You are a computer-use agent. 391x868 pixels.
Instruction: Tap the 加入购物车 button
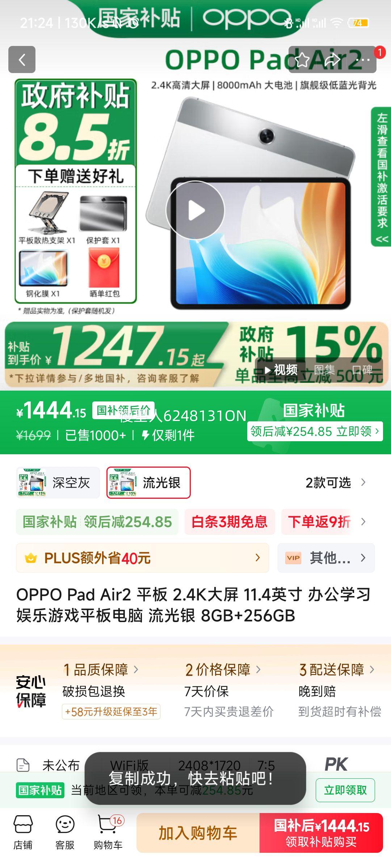[x=198, y=833]
